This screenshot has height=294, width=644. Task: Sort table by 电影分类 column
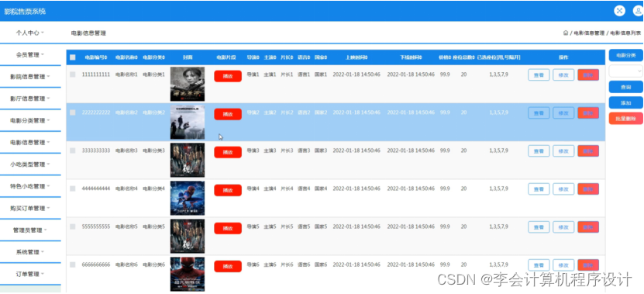coord(154,57)
